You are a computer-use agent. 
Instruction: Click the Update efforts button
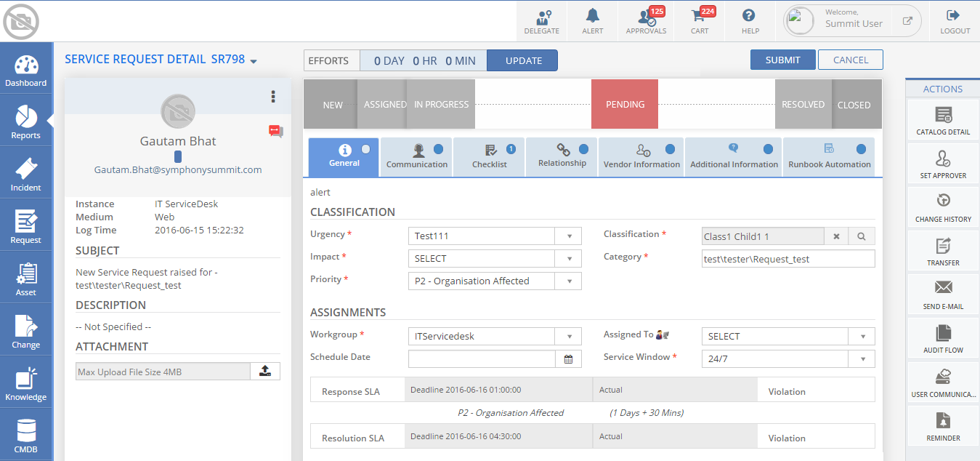[523, 61]
